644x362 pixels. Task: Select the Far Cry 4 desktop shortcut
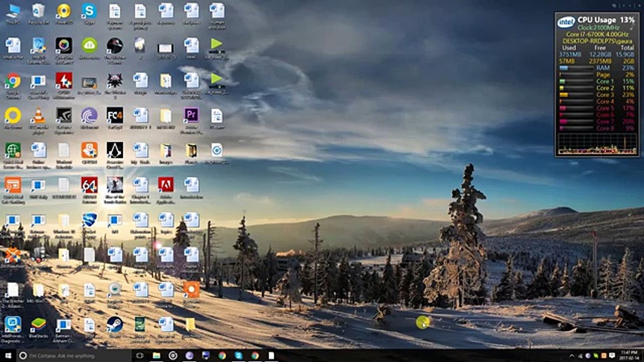[115, 119]
